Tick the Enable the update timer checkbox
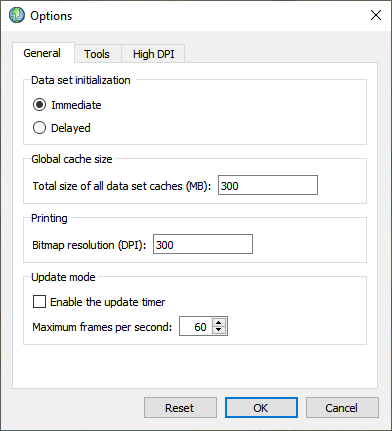Image resolution: width=392 pixels, height=431 pixels. (39, 302)
